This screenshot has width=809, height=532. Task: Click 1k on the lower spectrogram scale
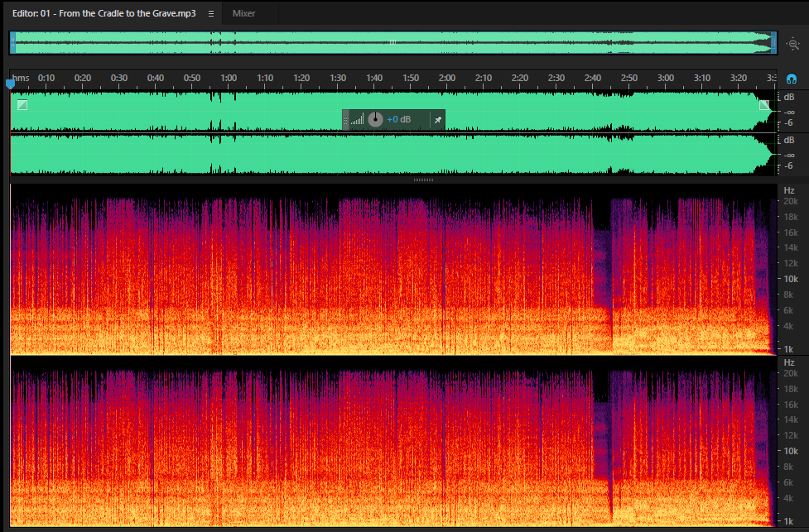pos(788,521)
